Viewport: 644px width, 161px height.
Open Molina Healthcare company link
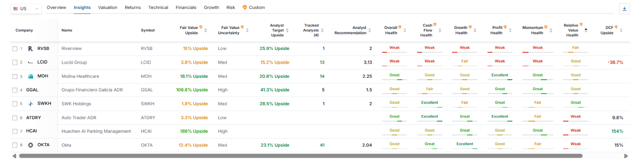tap(80, 76)
